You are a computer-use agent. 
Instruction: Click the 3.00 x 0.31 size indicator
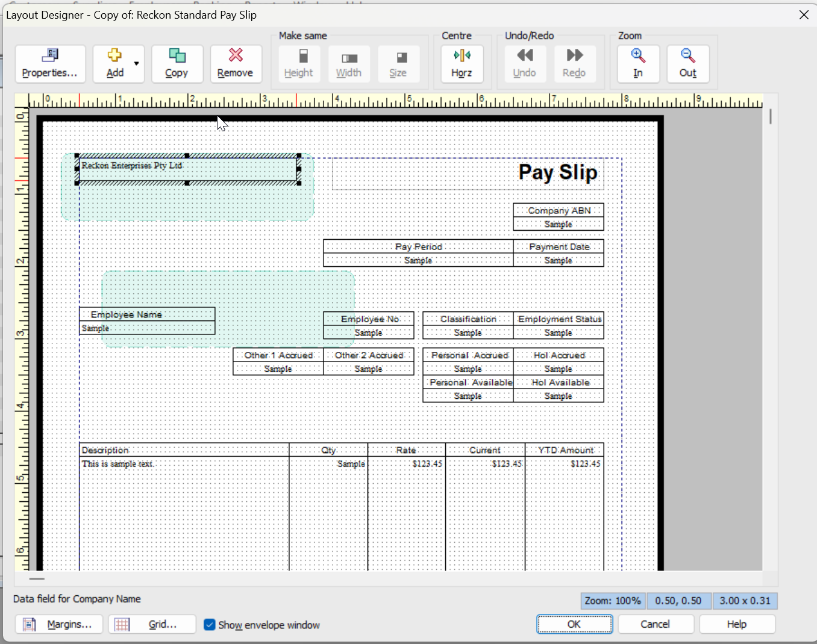click(745, 601)
